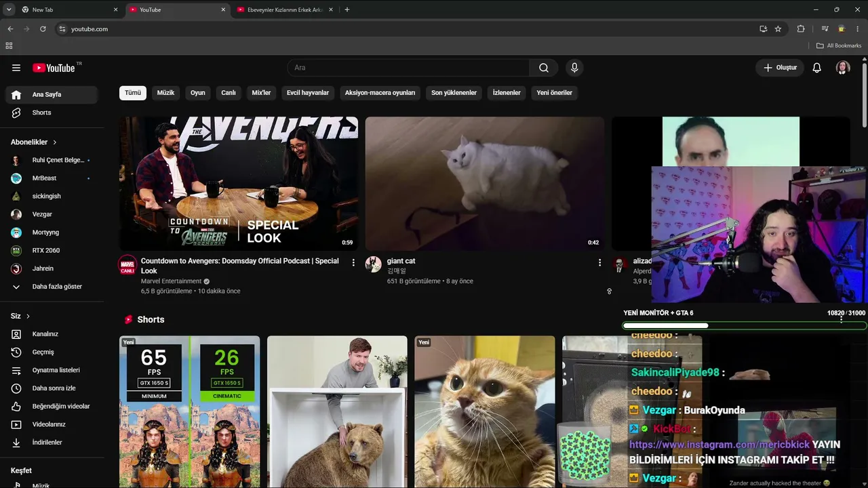Open Countdown to Avengers: Doomsday video title
The width and height of the screenshot is (868, 488).
pos(240,266)
